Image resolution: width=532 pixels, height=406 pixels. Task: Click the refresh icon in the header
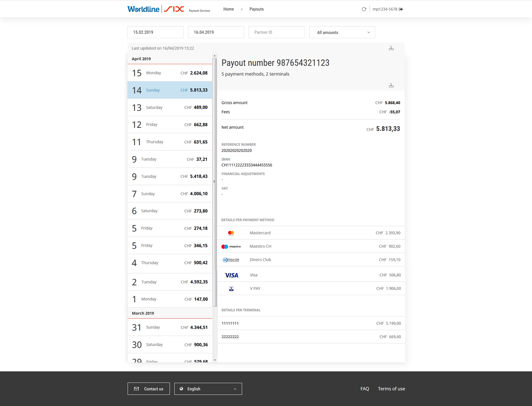click(364, 9)
